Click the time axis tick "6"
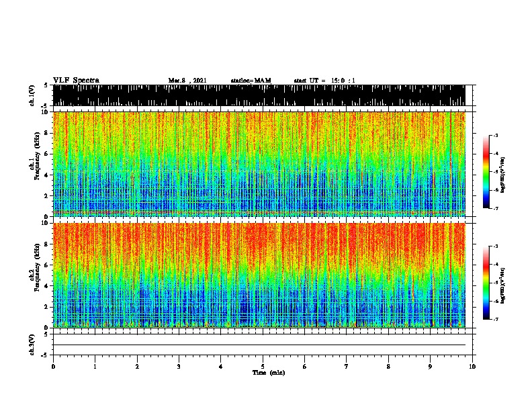The image size is (532, 411). (x=305, y=367)
